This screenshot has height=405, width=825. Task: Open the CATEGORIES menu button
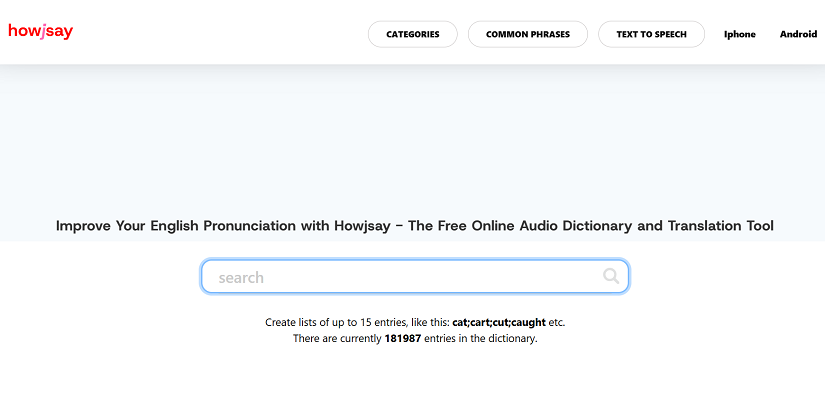[x=412, y=34]
